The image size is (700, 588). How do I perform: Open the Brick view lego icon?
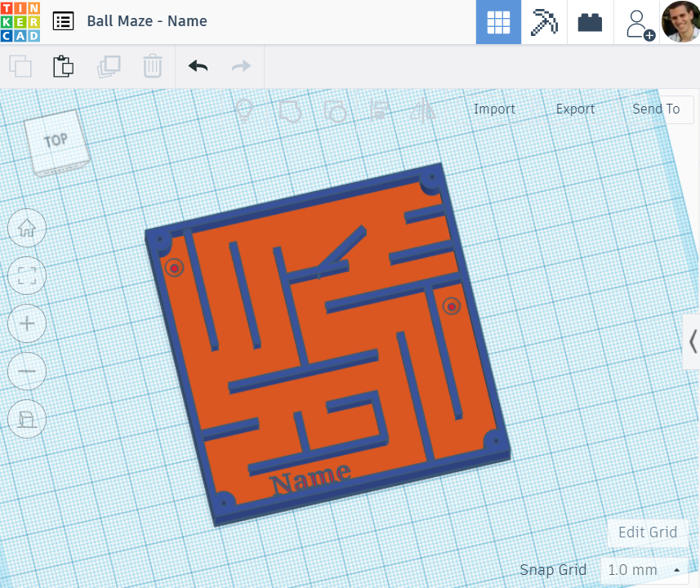(x=590, y=21)
